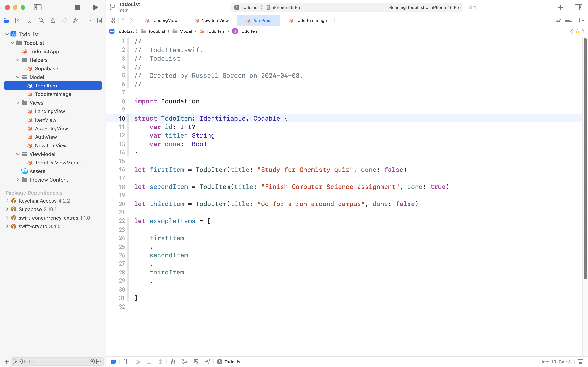Open the Find navigator with the magnifying glass icon
Image resolution: width=588 pixels, height=367 pixels.
pos(41,20)
